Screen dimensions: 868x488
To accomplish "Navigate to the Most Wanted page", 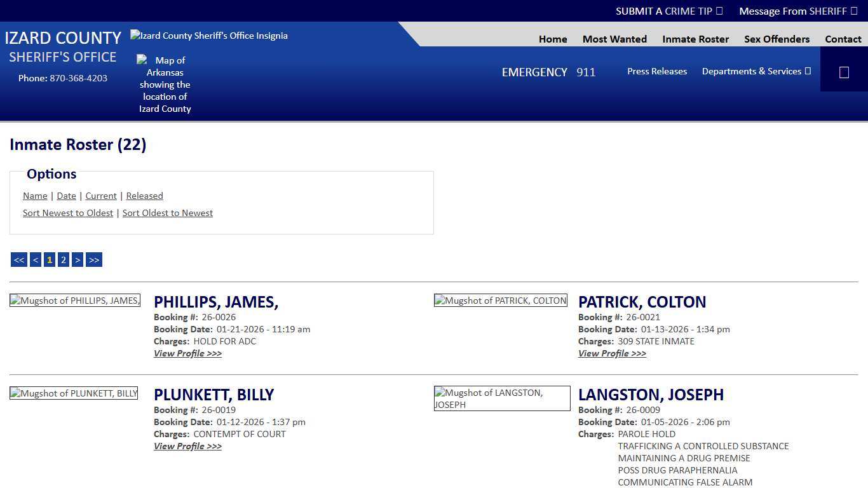I will point(614,39).
